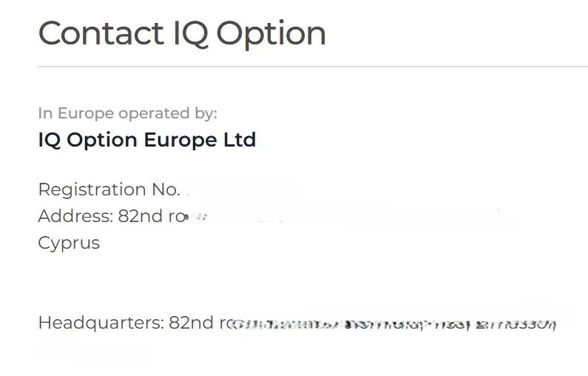Screen dimensions: 588x376
Task: Click the 'In Europe operated by:' label
Action: [x=127, y=113]
